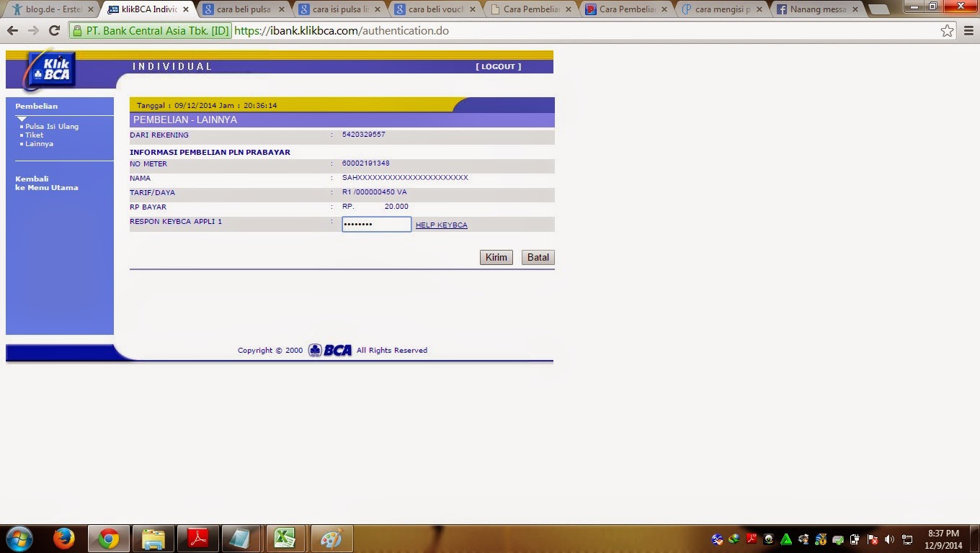The image size is (980, 553).
Task: Close the blog.de tab
Action: pos(90,9)
